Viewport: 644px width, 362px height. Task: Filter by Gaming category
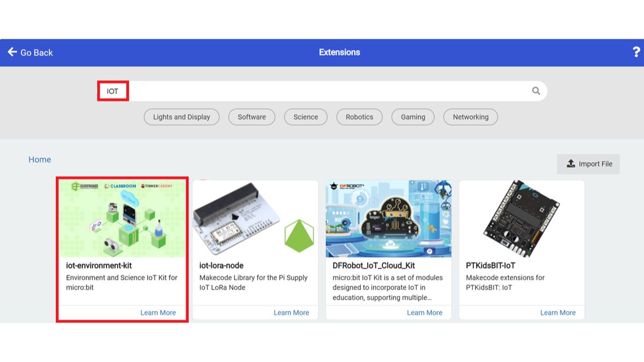pyautogui.click(x=413, y=117)
